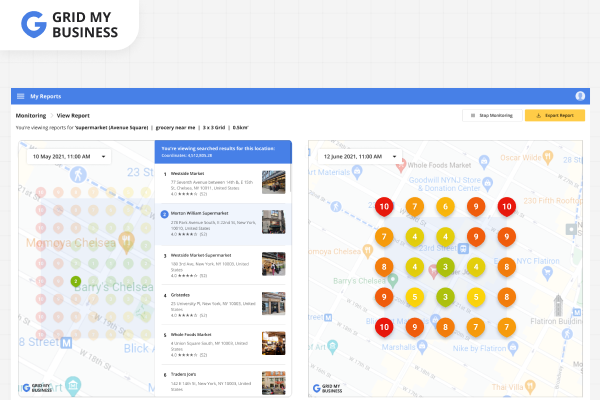This screenshot has height=400, width=600.
Task: Click the Oscar Wilde restaurant marker
Action: 548,158
